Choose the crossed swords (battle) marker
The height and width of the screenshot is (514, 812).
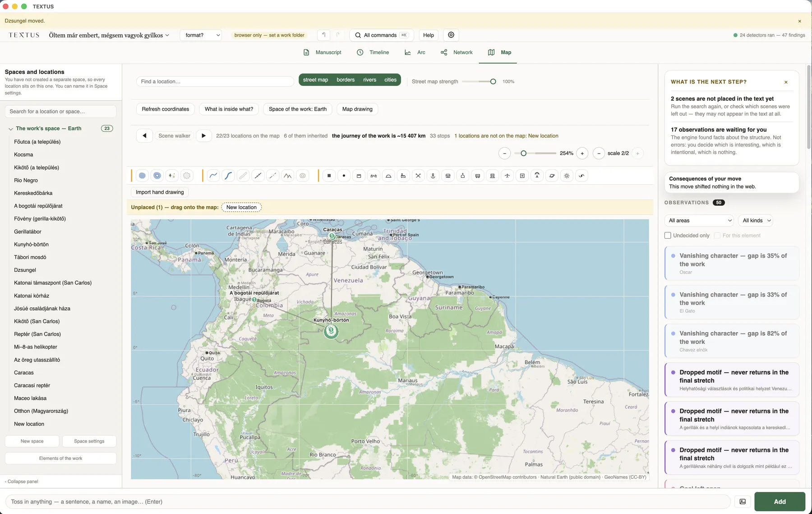point(418,176)
